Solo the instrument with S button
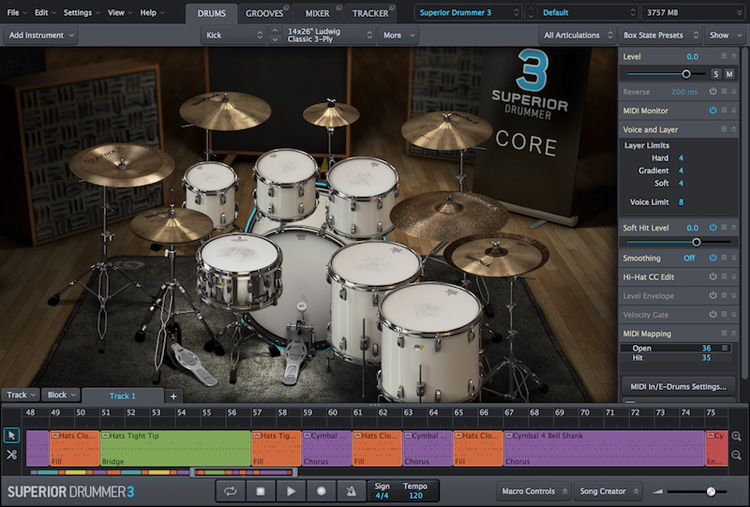Screen dimensions: 750x507 [716, 74]
